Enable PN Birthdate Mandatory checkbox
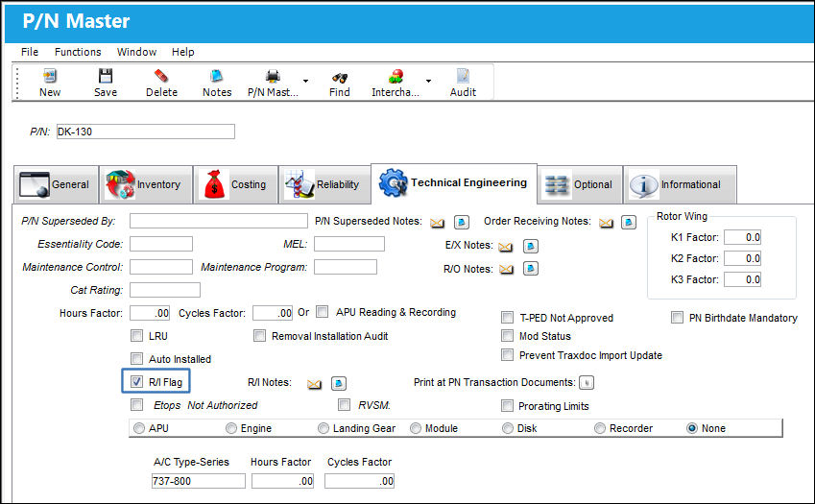This screenshot has height=504, width=815. click(677, 318)
